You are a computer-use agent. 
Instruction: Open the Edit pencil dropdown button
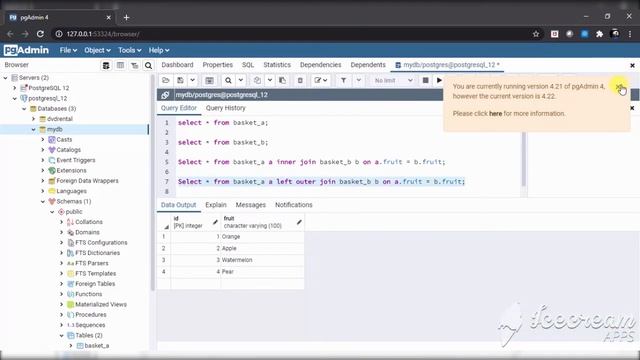(x=321, y=80)
